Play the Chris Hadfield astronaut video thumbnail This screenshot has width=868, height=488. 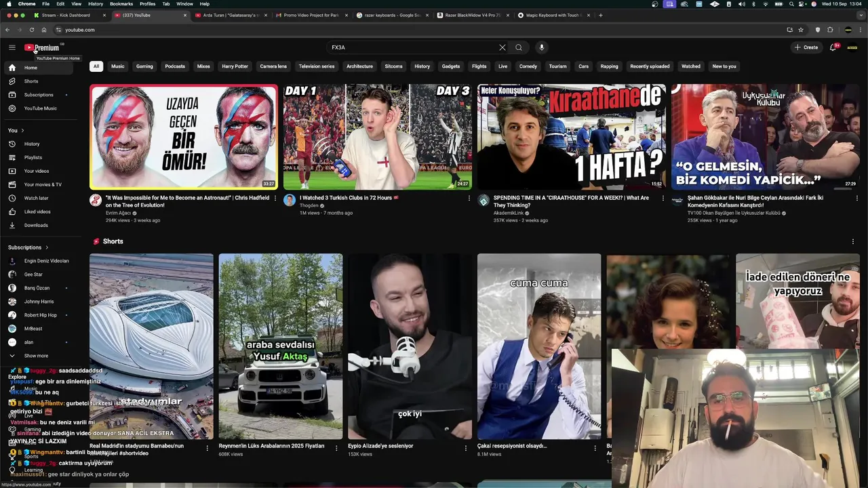coord(184,137)
